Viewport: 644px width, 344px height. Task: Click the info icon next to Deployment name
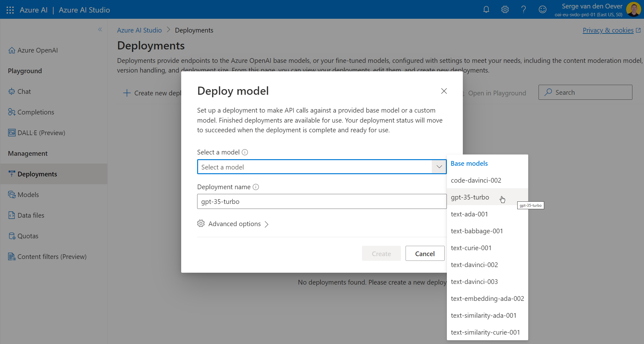click(x=256, y=187)
